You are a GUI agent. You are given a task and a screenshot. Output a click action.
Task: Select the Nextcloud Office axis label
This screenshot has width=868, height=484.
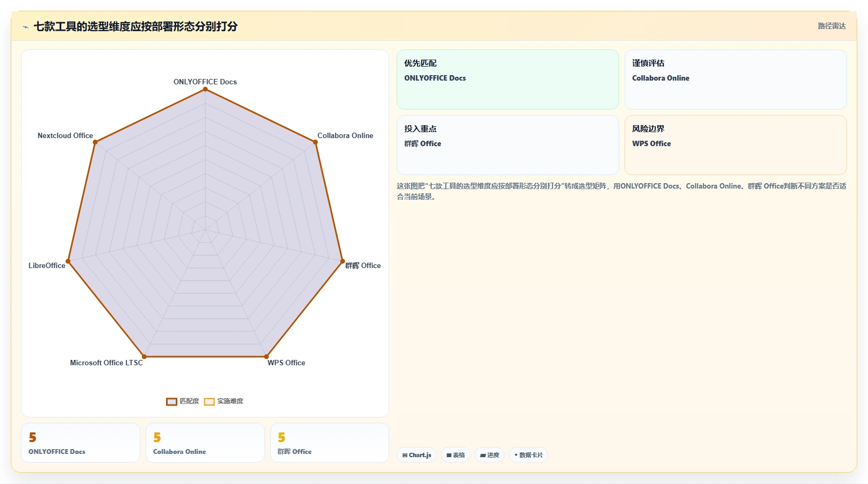pos(65,135)
